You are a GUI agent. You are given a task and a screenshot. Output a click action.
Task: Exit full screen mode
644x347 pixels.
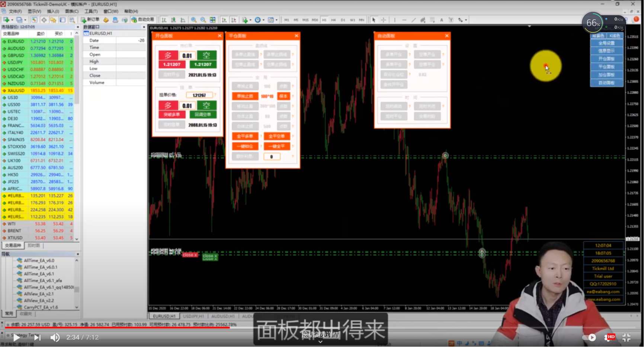[x=627, y=337]
